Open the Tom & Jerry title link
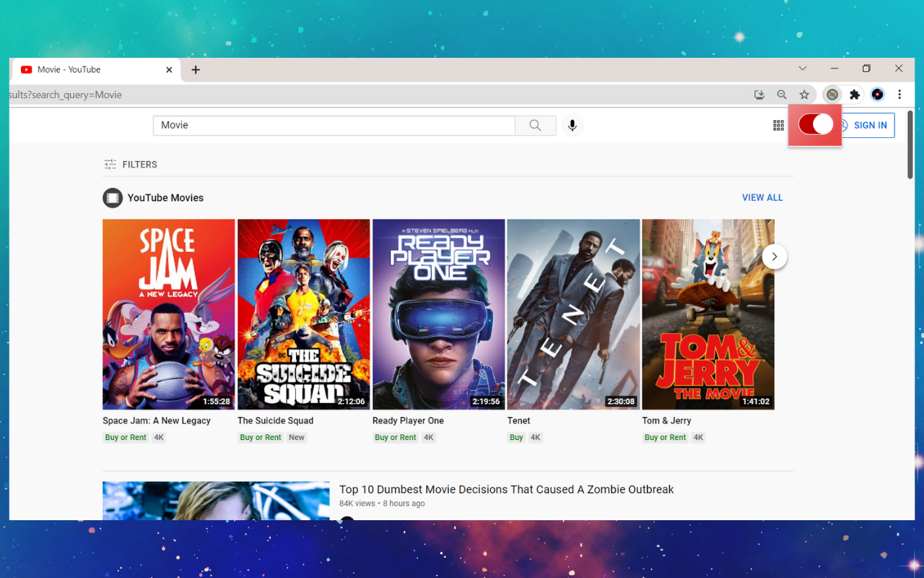924x578 pixels. pyautogui.click(x=667, y=420)
